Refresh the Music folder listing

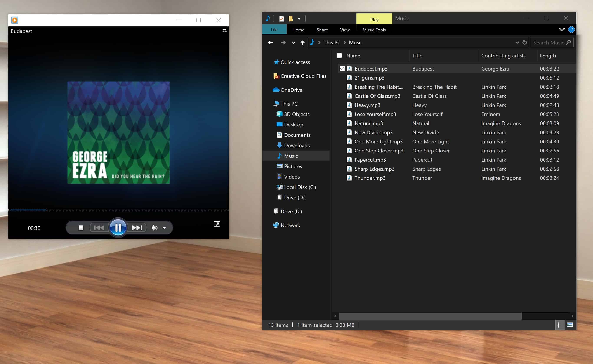[524, 43]
